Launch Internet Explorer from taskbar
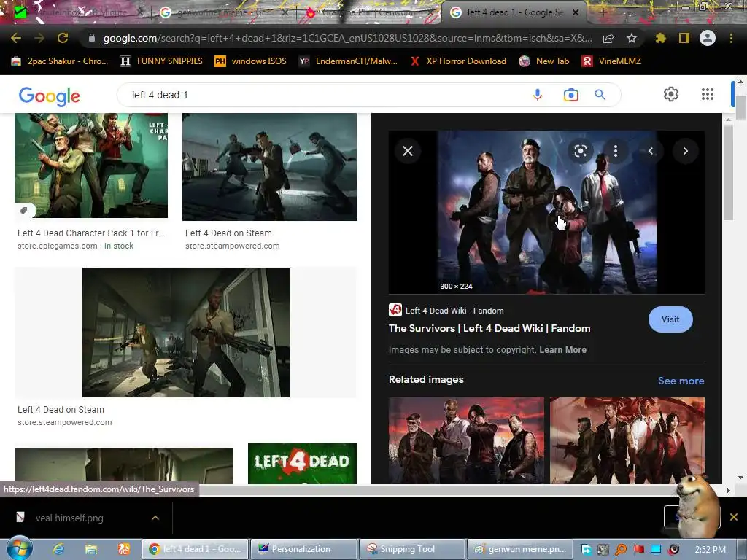The image size is (747, 560). tap(58, 549)
